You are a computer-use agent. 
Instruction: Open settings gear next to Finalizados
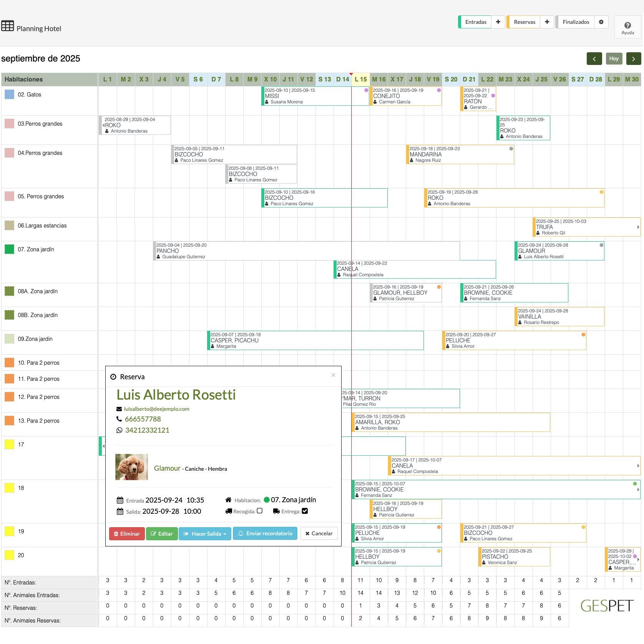[601, 22]
